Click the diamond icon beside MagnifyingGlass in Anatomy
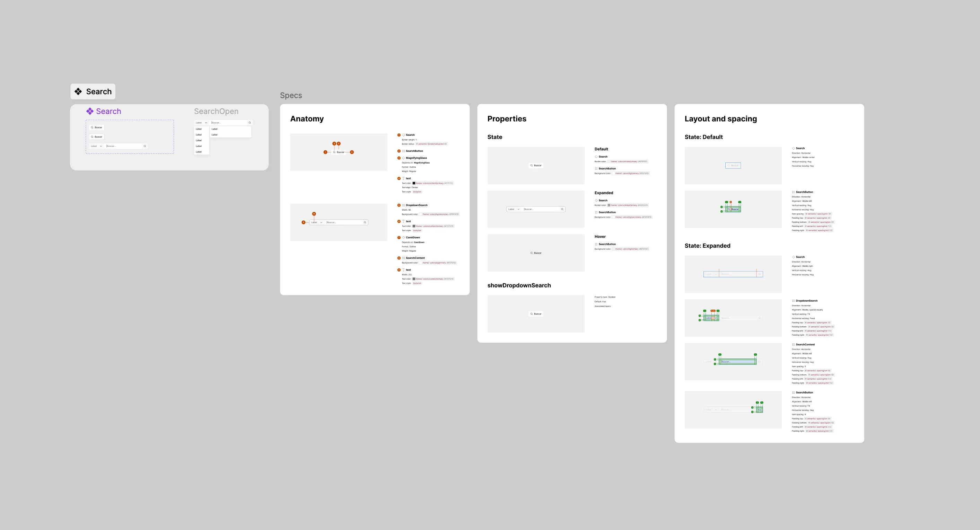The width and height of the screenshot is (980, 530). [x=404, y=158]
